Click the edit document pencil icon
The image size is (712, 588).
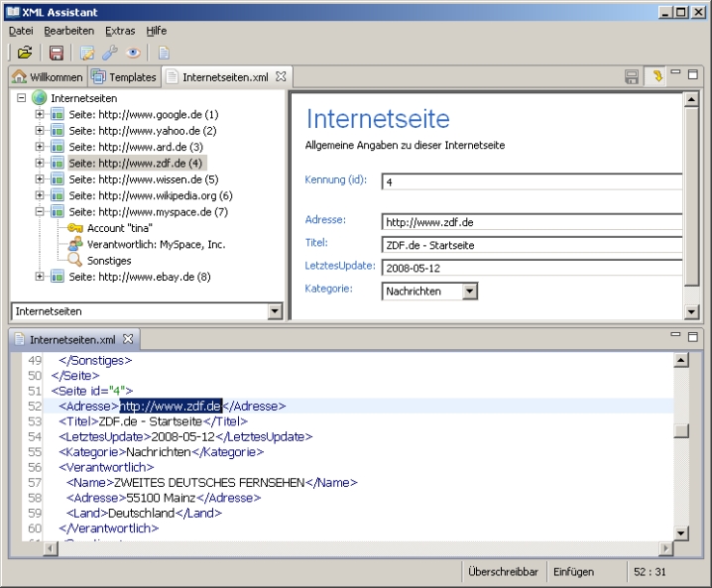click(x=88, y=53)
